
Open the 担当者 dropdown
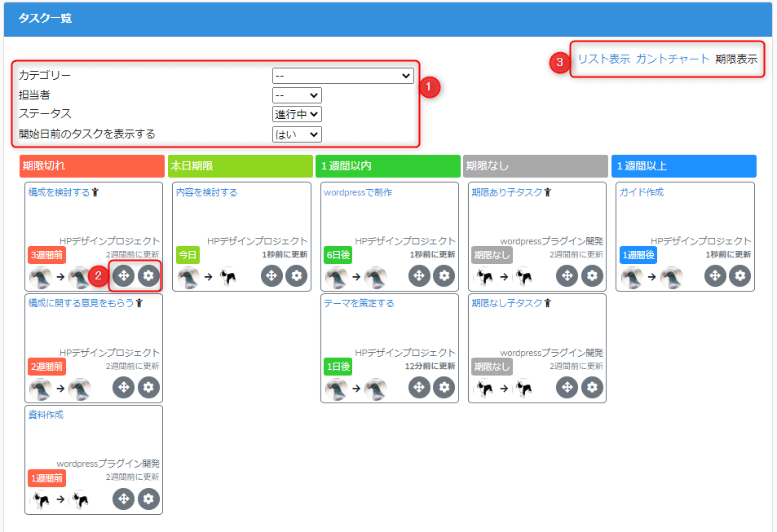click(297, 95)
